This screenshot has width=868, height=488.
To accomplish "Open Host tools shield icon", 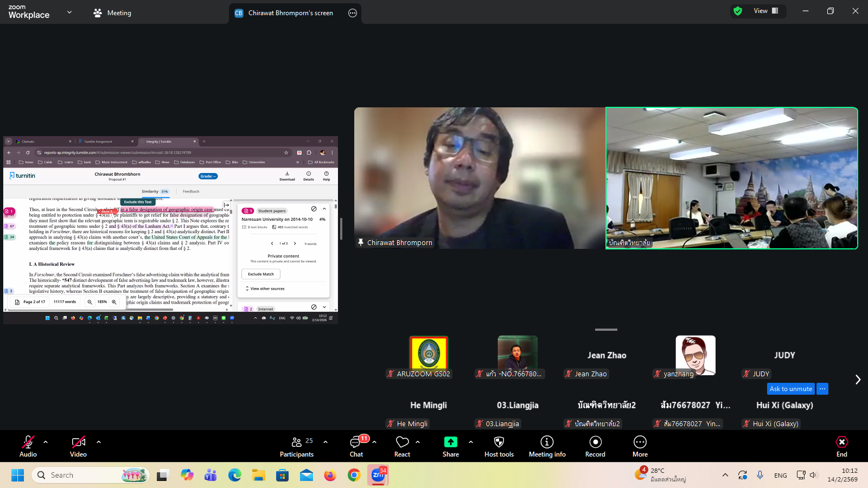I will pos(499,442).
